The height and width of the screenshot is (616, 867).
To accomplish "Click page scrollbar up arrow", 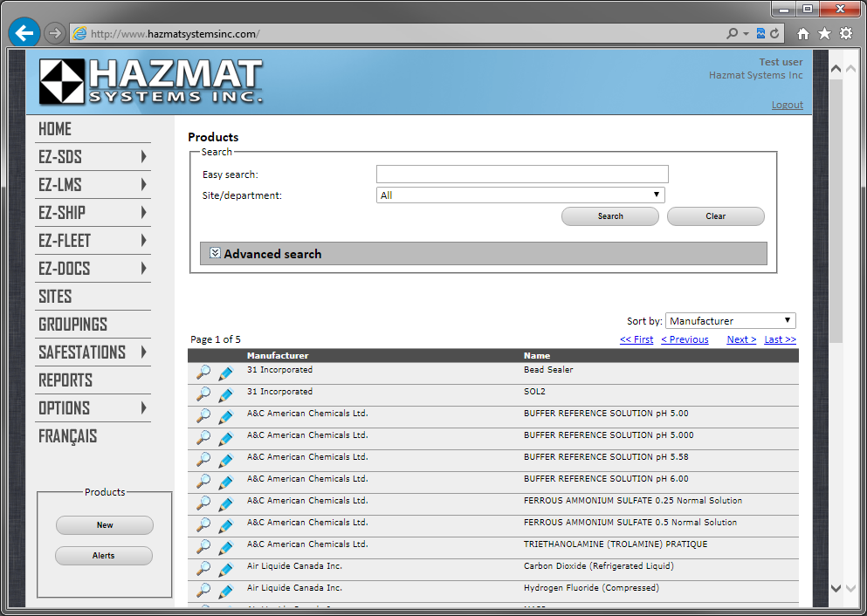I will (x=836, y=69).
